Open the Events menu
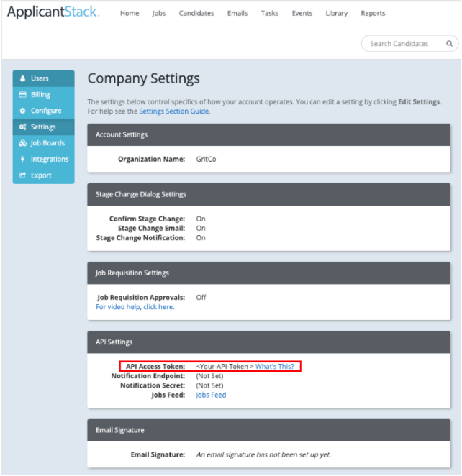 coord(302,14)
